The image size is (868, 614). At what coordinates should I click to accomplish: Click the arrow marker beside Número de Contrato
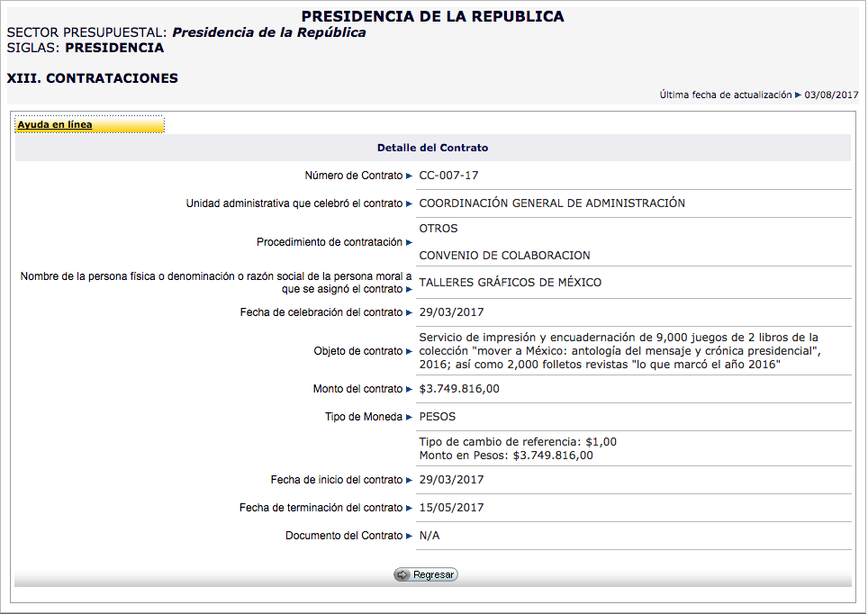409,176
